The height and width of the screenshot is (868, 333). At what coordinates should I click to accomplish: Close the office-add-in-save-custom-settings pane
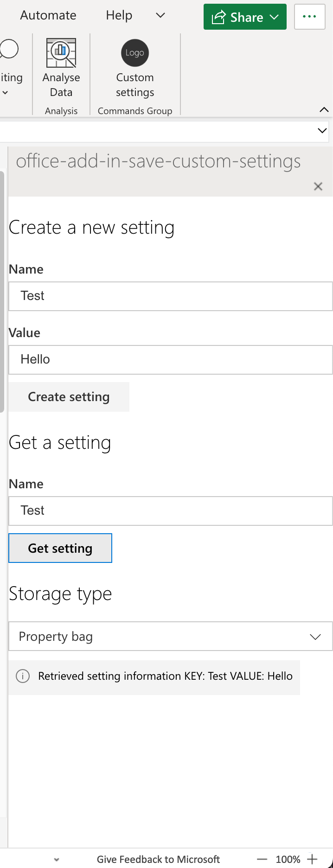tap(318, 186)
